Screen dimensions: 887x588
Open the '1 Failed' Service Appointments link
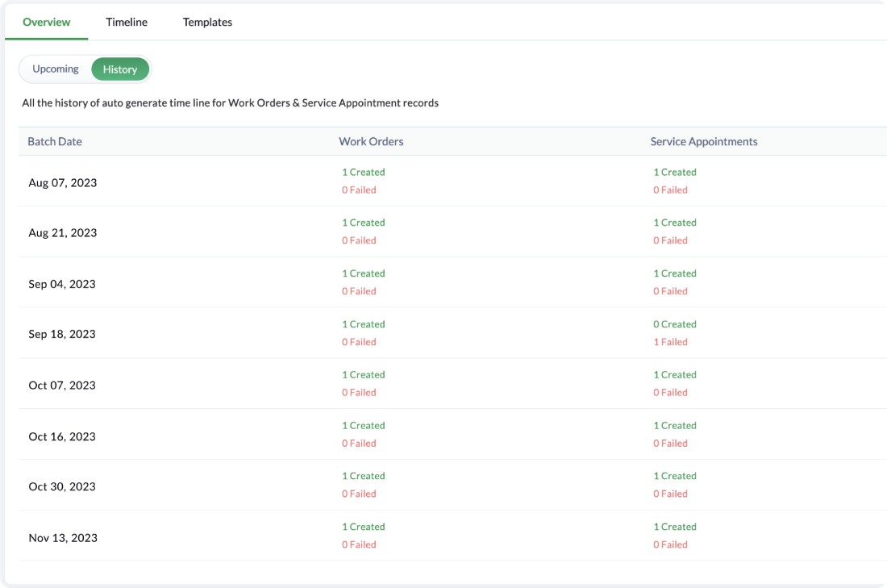[670, 342]
